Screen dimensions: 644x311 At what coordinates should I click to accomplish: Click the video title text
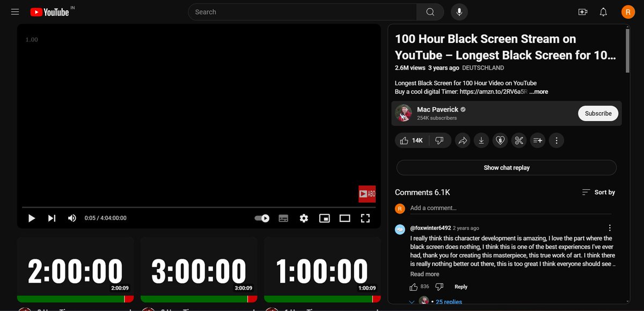505,47
